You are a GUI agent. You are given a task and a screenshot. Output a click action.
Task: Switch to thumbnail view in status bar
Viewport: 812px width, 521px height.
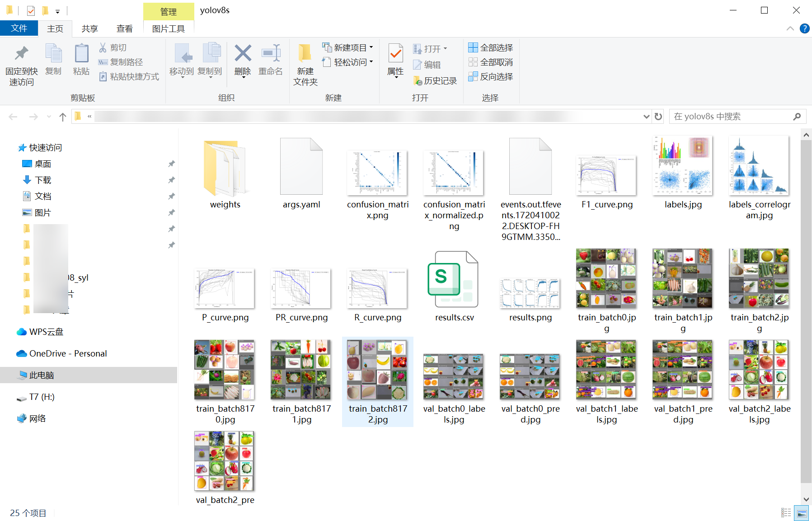coord(802,513)
